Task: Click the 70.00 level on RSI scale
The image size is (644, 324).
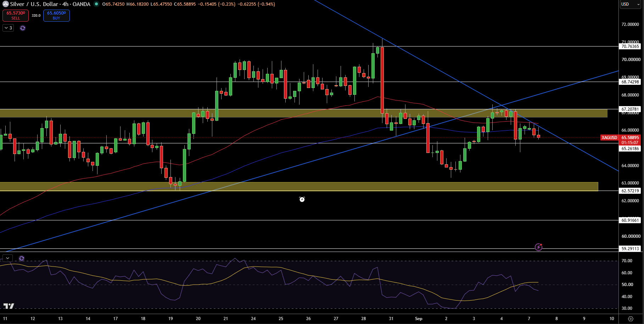Action: pyautogui.click(x=627, y=261)
